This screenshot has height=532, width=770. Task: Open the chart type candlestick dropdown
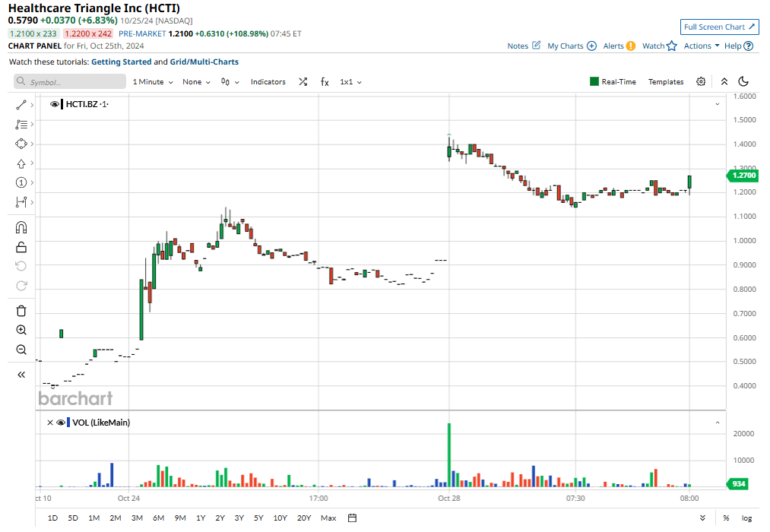(230, 82)
